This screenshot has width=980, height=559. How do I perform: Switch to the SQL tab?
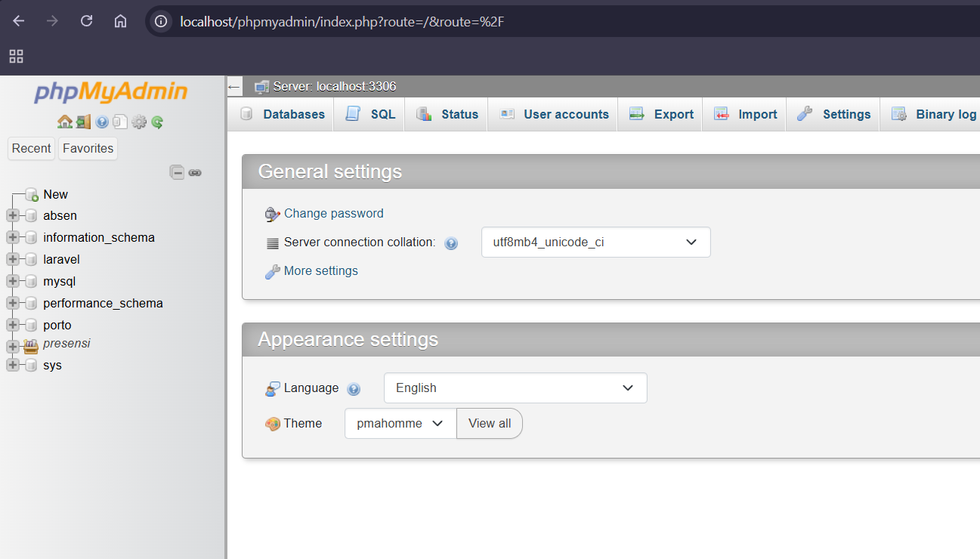tap(371, 114)
